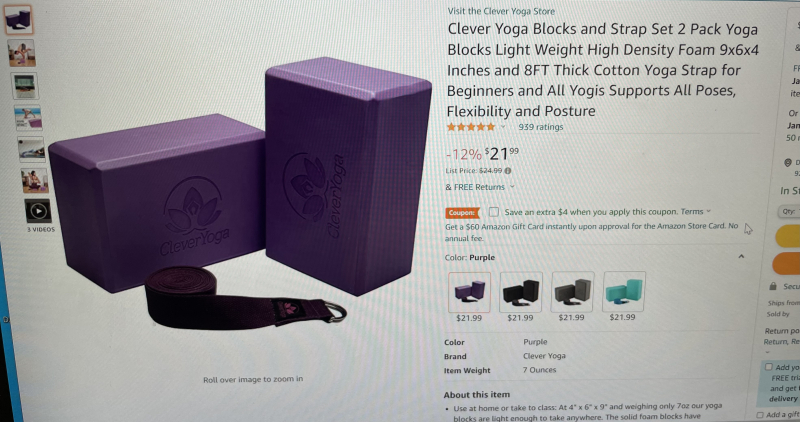This screenshot has width=800, height=422.
Task: Open the 939 ratings link
Action: [541, 127]
